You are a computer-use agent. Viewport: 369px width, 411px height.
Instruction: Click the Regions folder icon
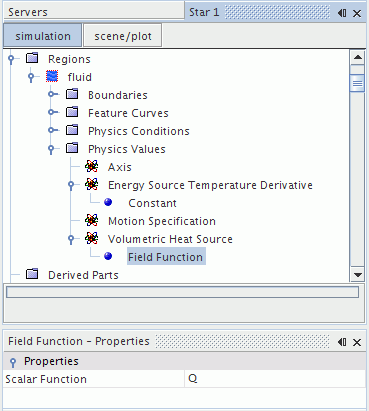coord(32,58)
